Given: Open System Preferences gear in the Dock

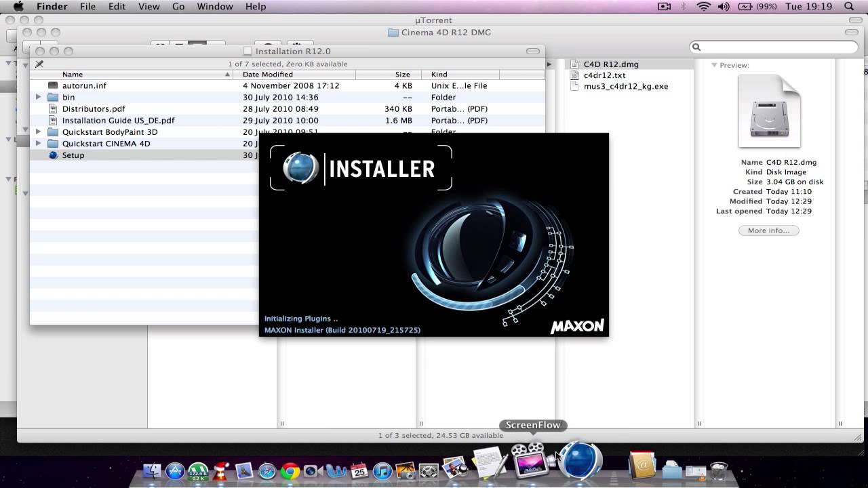Looking at the screenshot, I should [x=429, y=471].
